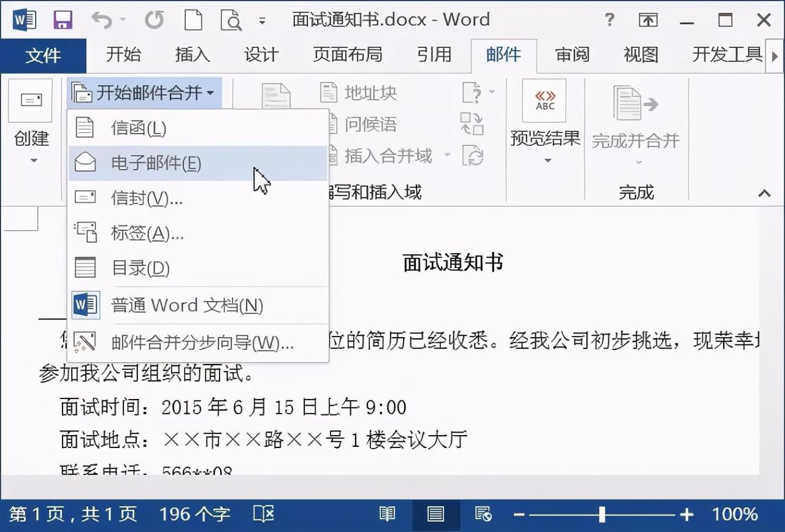Click the proofing book icon in status bar
Image resolution: width=785 pixels, height=532 pixels.
264,514
